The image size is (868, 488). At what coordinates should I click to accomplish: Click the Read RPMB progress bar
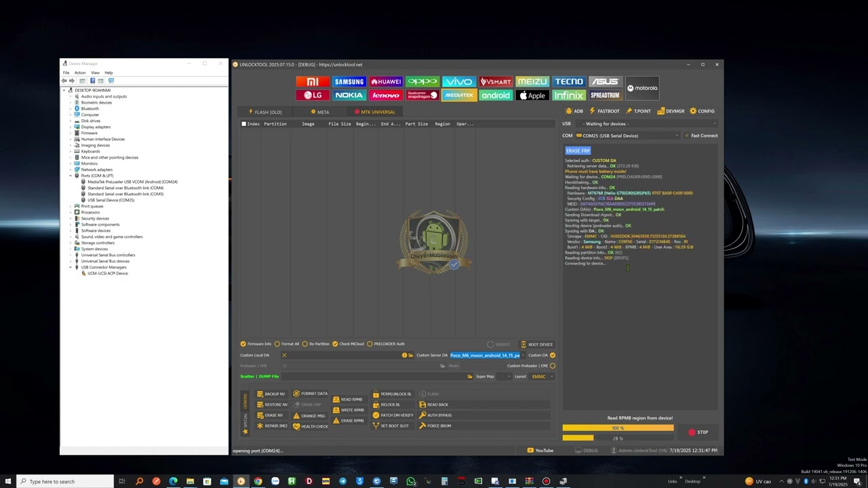tap(618, 428)
